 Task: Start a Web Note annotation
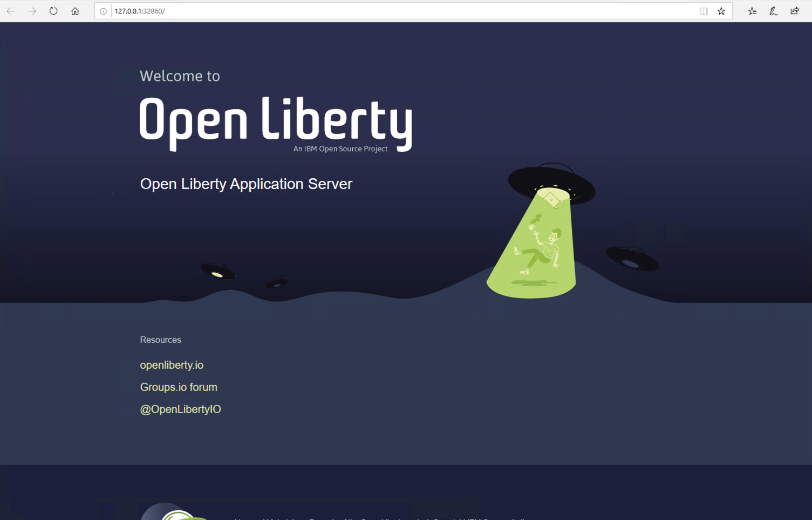(x=773, y=11)
